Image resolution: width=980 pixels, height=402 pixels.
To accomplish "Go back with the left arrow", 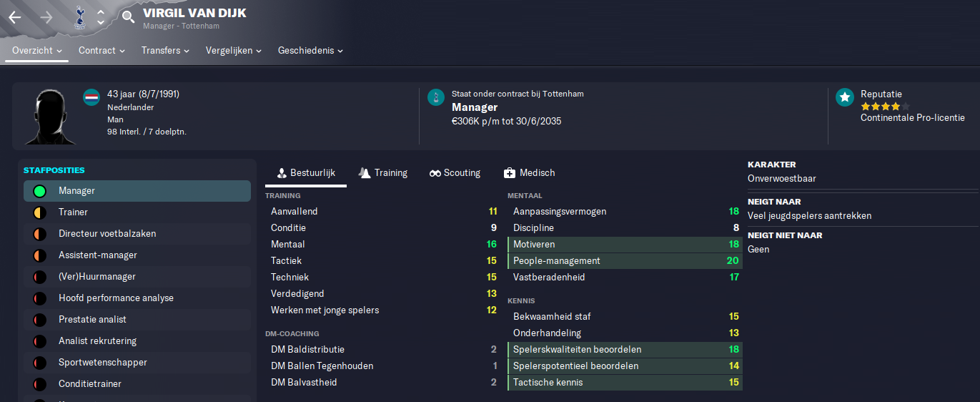I will pyautogui.click(x=15, y=17).
